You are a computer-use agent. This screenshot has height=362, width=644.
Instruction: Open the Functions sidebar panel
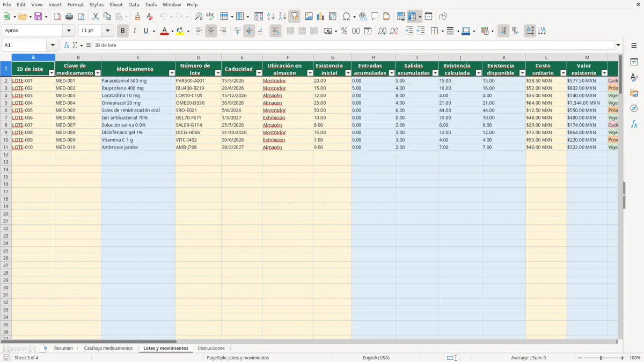634,124
